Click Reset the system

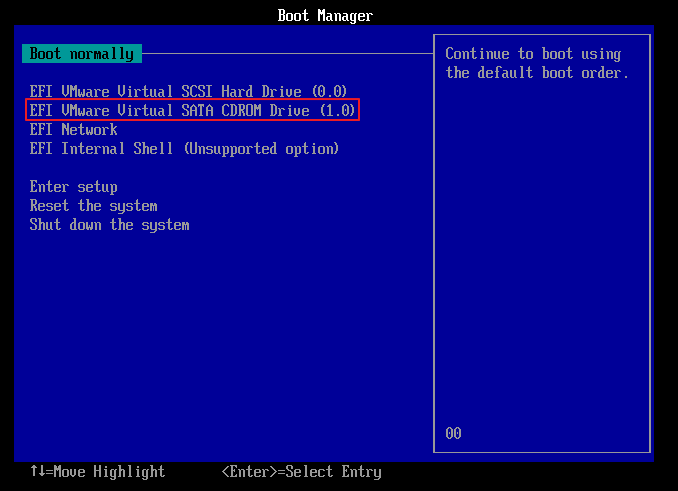(93, 206)
